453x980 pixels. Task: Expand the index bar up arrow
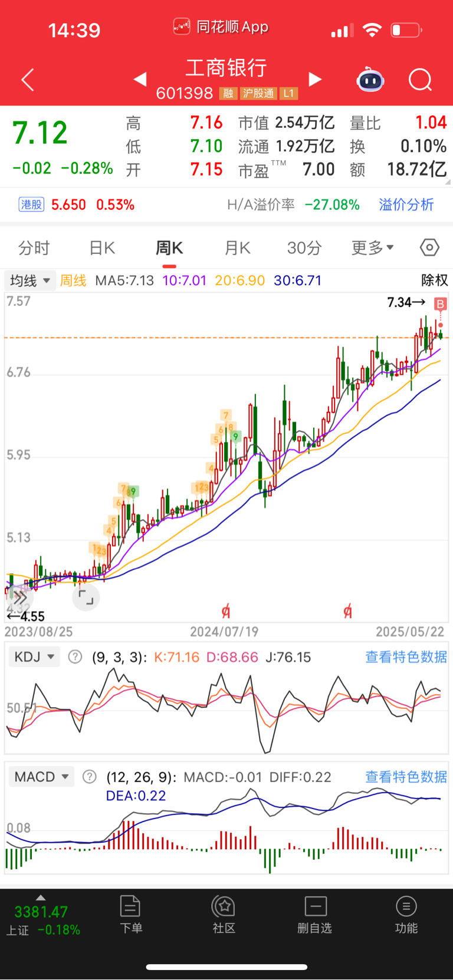tap(41, 897)
